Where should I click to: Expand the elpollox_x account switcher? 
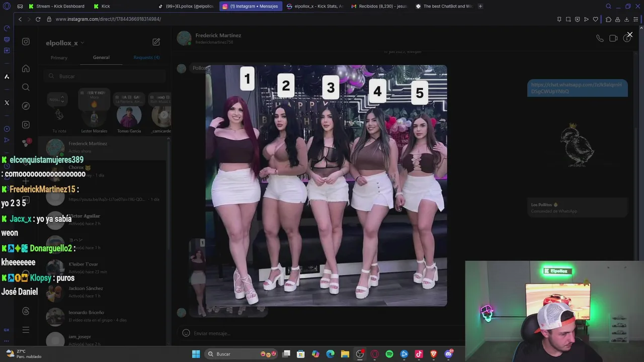pos(65,43)
